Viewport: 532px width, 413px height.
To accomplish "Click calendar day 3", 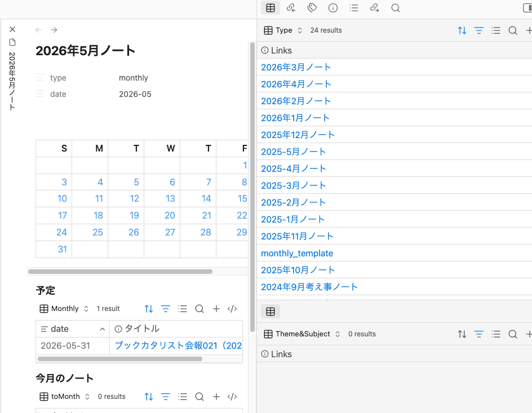I will click(64, 182).
